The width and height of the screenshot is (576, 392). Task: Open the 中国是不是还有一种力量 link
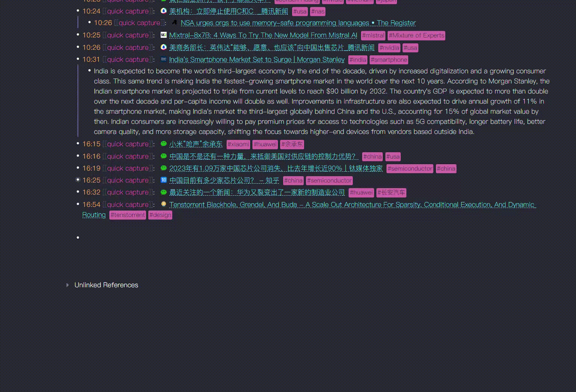pyautogui.click(x=264, y=156)
